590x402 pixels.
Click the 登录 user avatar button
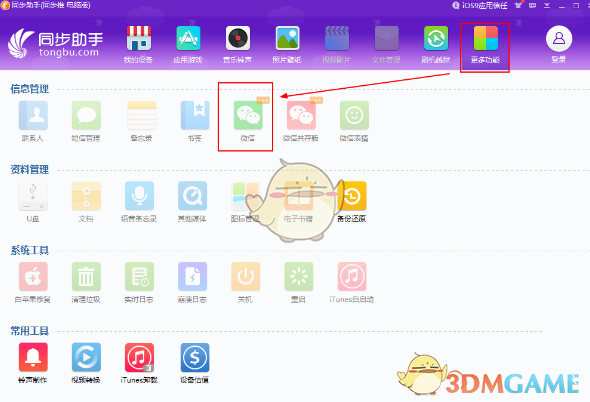[559, 38]
